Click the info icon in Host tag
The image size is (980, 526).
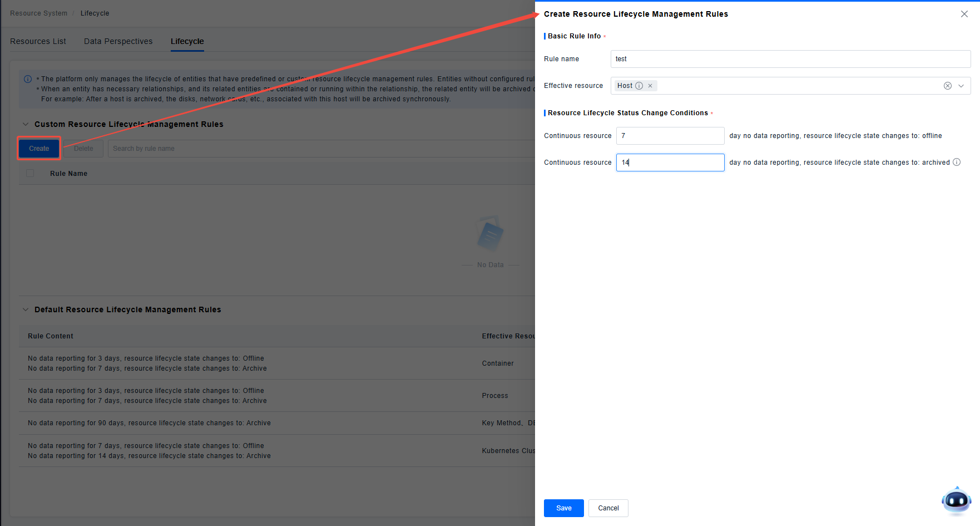[639, 86]
